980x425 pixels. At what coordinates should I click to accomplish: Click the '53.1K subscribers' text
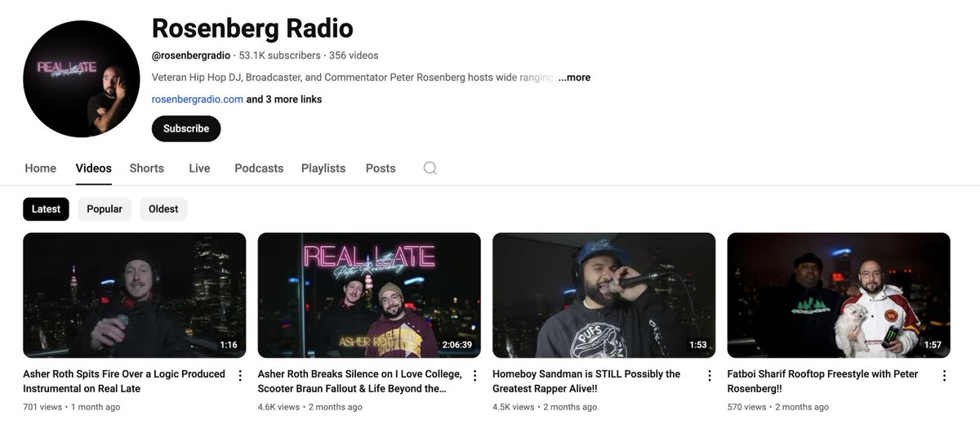tap(280, 56)
